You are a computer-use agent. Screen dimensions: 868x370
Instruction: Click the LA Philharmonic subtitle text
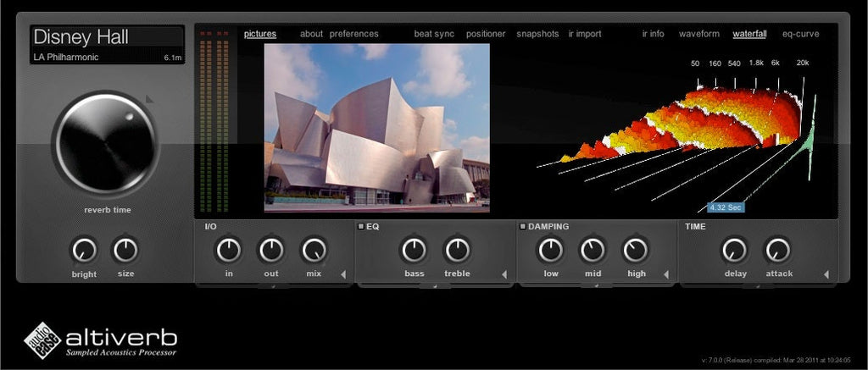pyautogui.click(x=66, y=57)
